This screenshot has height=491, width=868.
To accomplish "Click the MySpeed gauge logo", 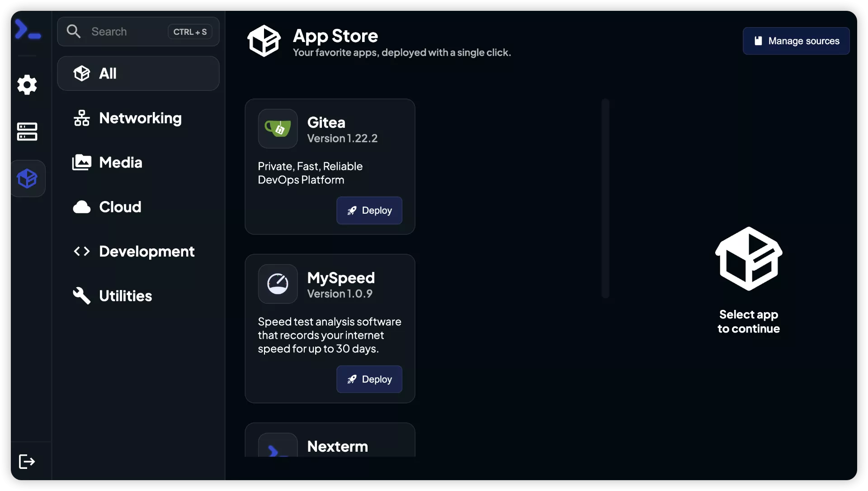I will click(x=278, y=284).
